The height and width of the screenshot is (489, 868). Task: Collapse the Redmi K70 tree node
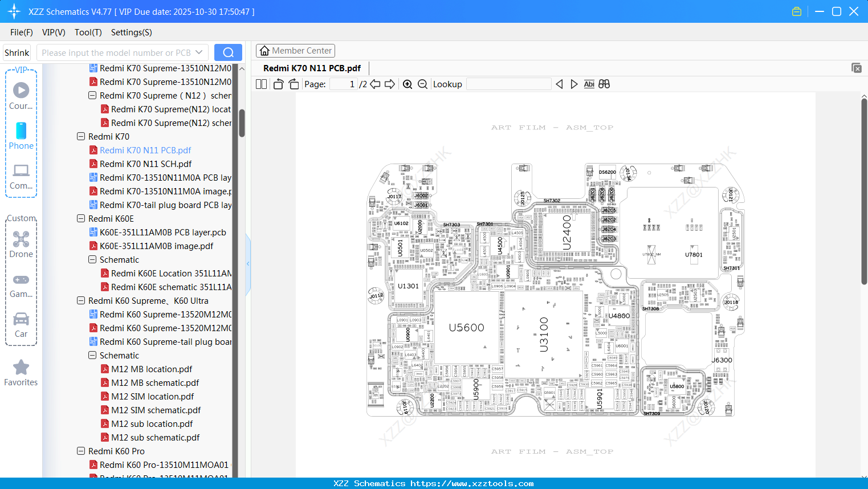point(81,137)
